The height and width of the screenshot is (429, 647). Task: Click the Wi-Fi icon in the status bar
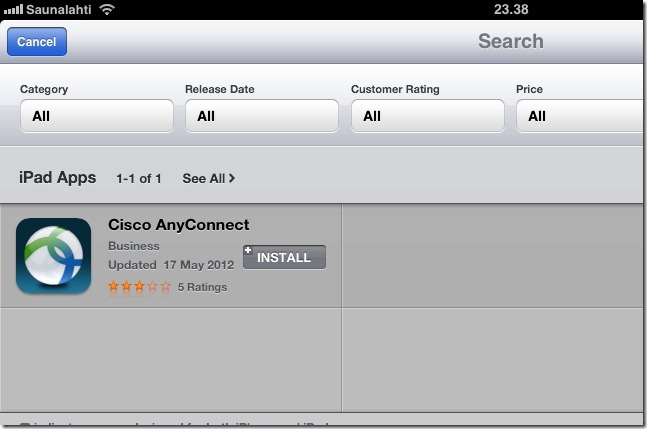point(106,9)
